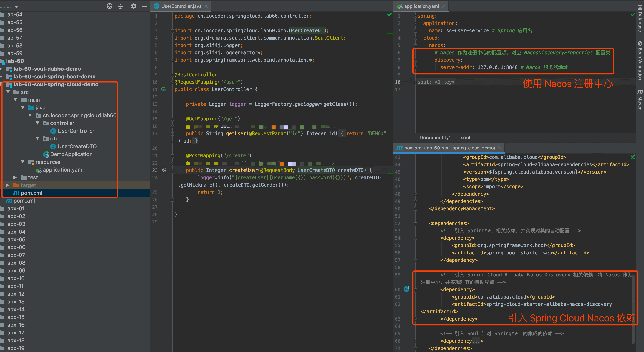This screenshot has width=644, height=352.
Task: Click the Spring bean gutter icon on line 11
Action: pyautogui.click(x=163, y=89)
